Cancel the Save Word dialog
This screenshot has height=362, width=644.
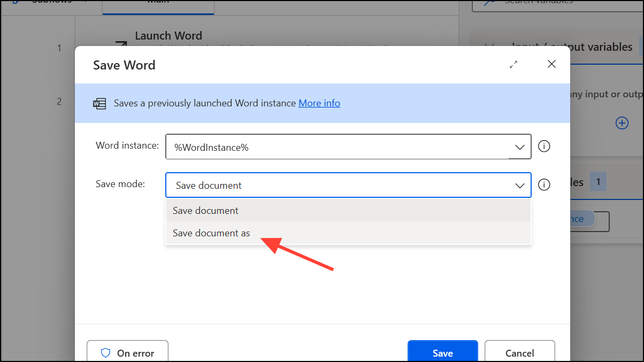click(x=520, y=352)
